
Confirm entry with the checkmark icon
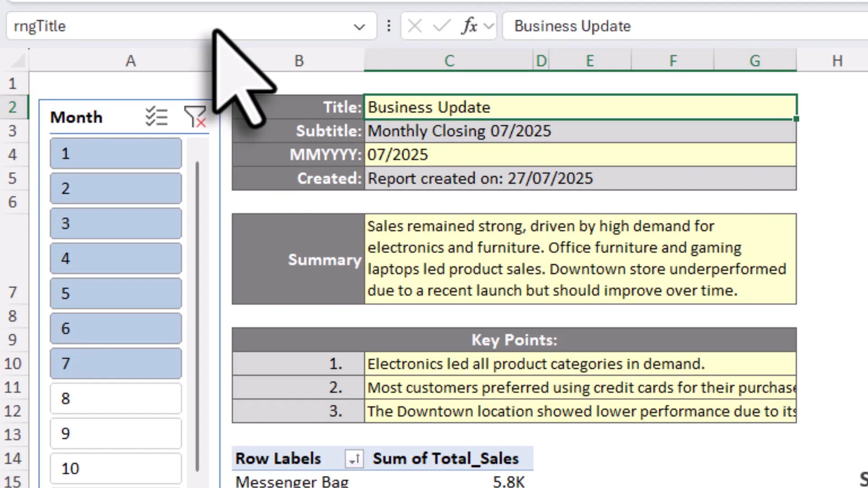(441, 26)
